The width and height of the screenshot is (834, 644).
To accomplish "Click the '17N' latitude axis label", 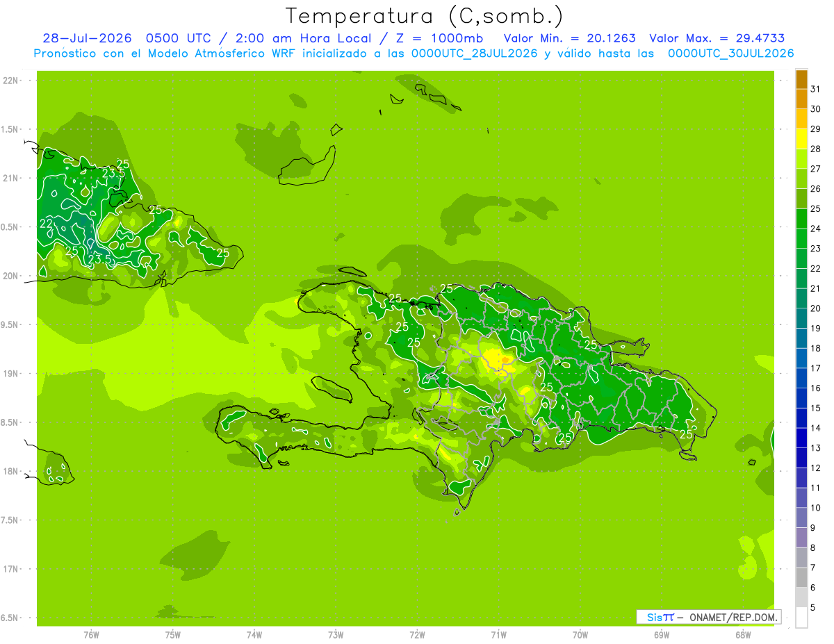I will (x=10, y=569).
